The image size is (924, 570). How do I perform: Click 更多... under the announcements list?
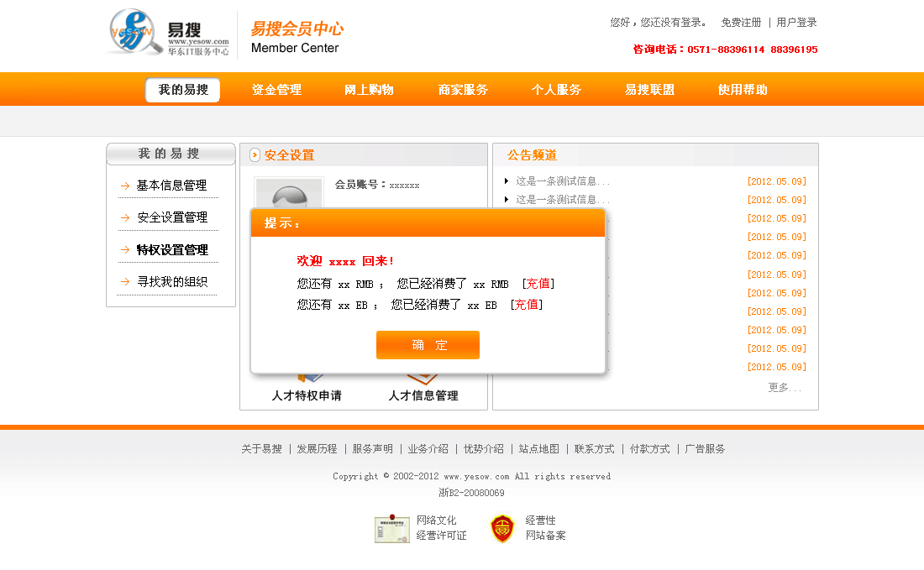[x=785, y=388]
